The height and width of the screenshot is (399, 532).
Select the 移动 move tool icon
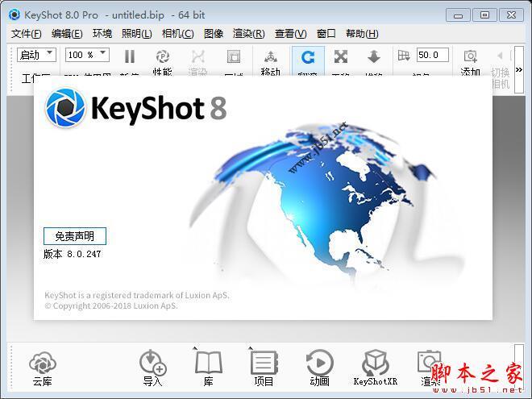coord(270,56)
